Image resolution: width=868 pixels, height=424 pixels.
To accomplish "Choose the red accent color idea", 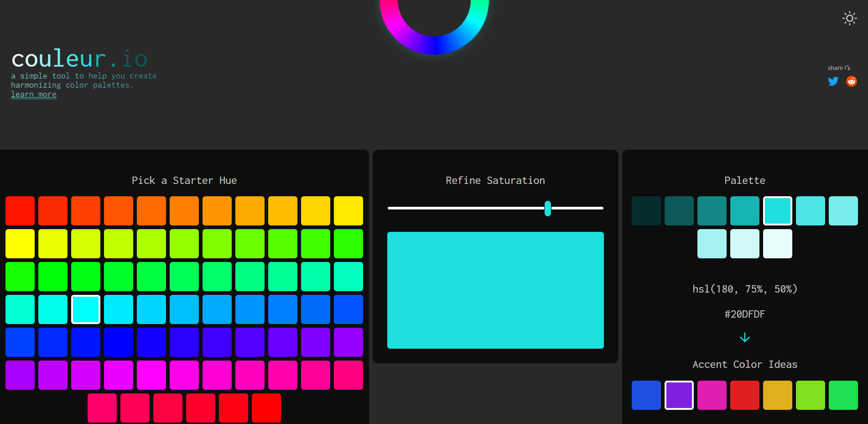I will (745, 395).
